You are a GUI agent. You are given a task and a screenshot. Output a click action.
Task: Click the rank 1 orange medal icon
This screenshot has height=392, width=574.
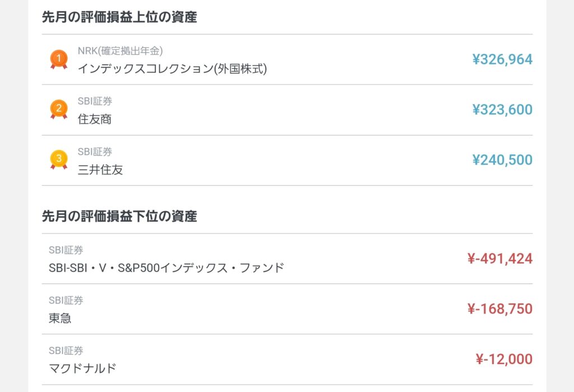pyautogui.click(x=58, y=59)
